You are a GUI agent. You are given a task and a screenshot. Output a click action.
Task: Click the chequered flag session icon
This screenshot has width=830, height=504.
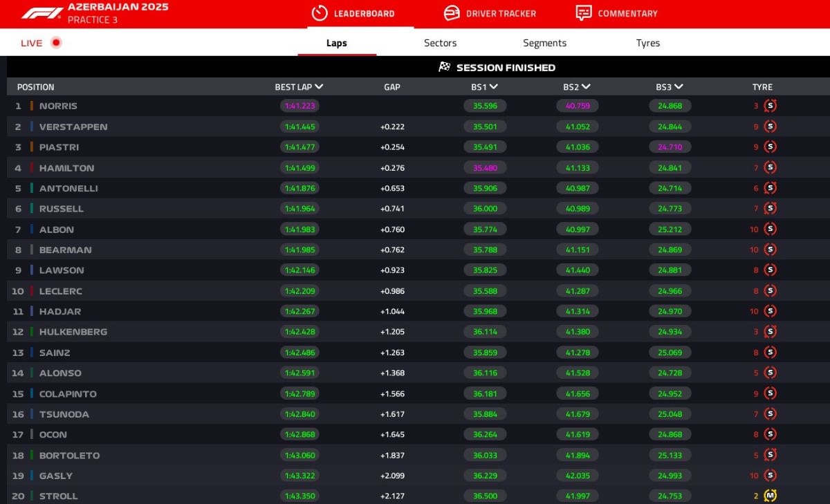[x=445, y=67]
